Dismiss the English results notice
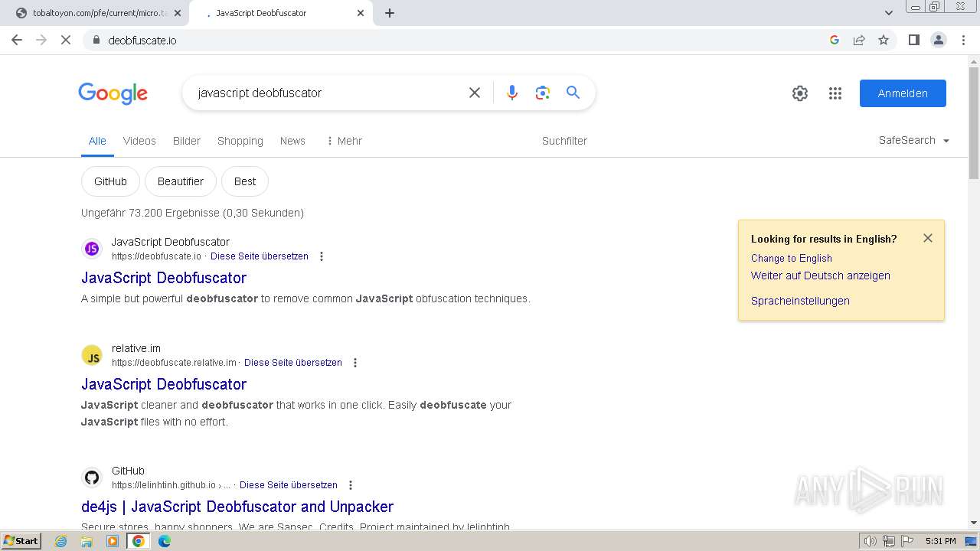 tap(928, 238)
